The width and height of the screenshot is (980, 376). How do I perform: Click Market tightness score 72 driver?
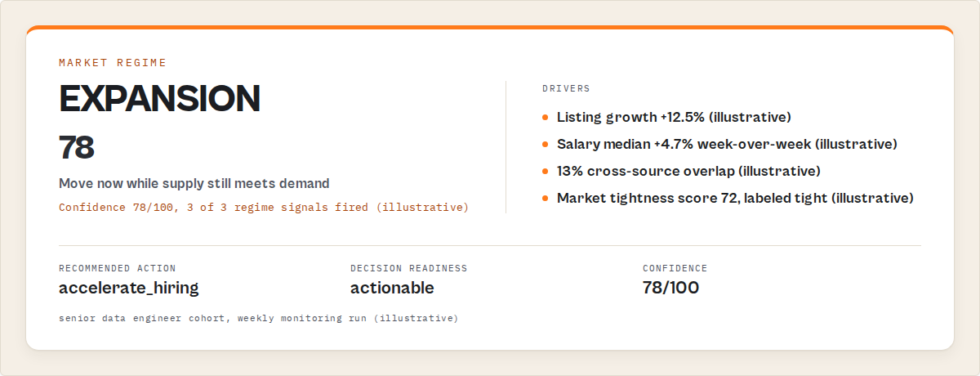pyautogui.click(x=735, y=199)
